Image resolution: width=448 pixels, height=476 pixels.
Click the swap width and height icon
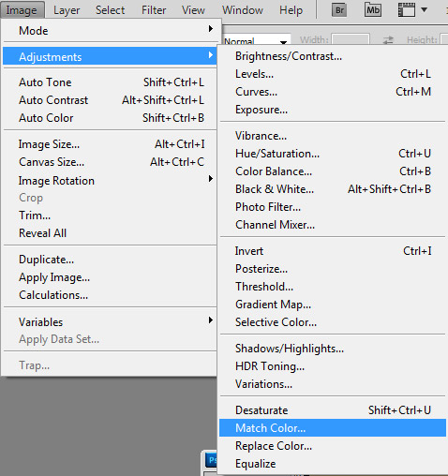click(388, 40)
